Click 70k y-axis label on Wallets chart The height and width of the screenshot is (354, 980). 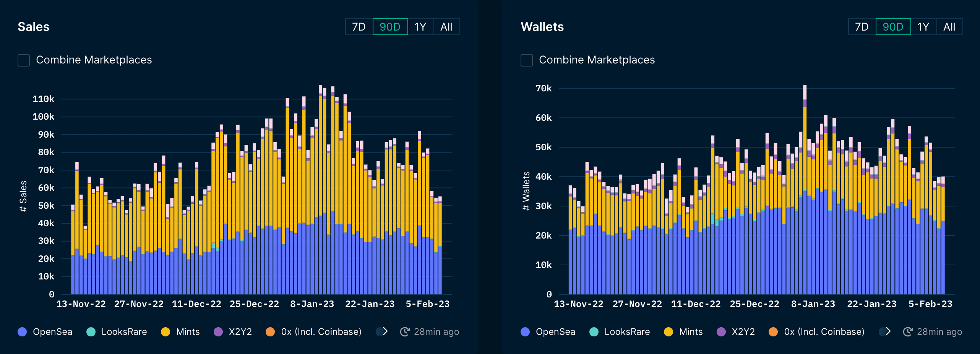click(544, 89)
